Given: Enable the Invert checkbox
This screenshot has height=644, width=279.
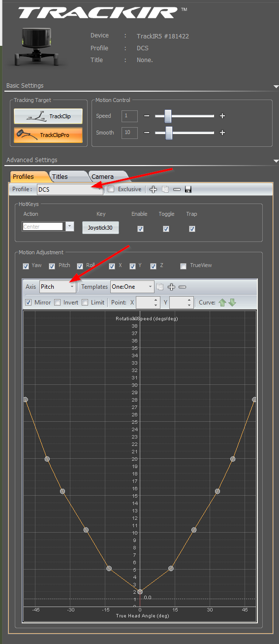Looking at the screenshot, I should tap(57, 303).
